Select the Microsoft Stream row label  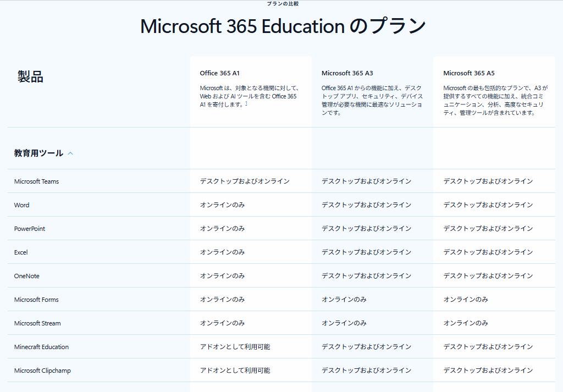(37, 324)
